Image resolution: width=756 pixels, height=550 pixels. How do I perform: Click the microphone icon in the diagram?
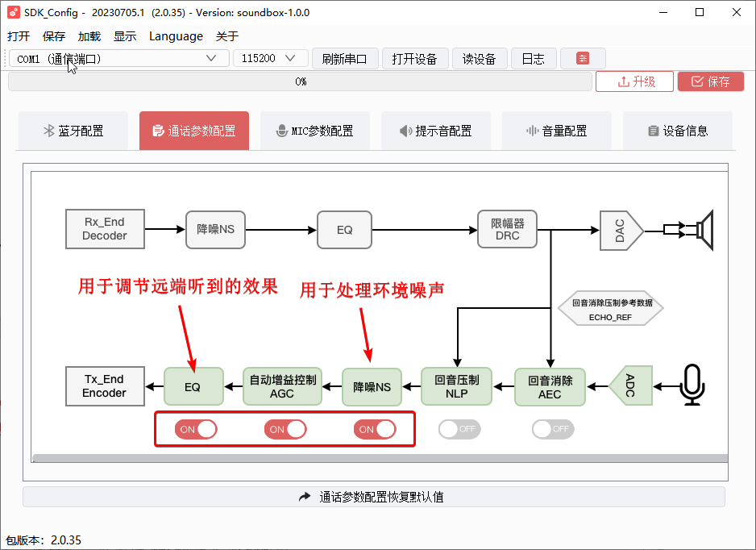pos(692,385)
